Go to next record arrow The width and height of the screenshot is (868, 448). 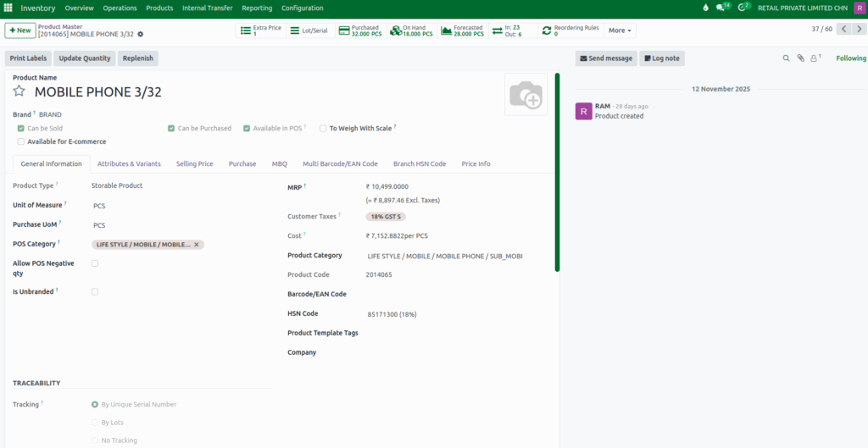[859, 30]
